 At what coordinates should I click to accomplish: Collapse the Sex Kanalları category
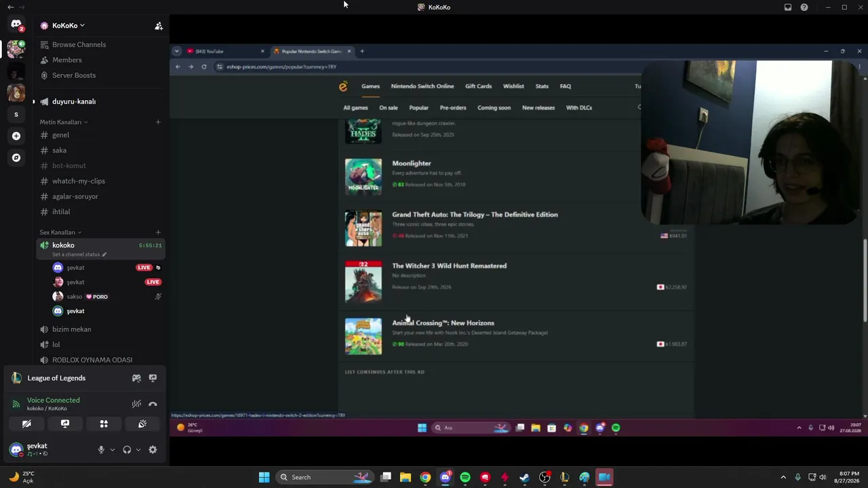tap(60, 232)
